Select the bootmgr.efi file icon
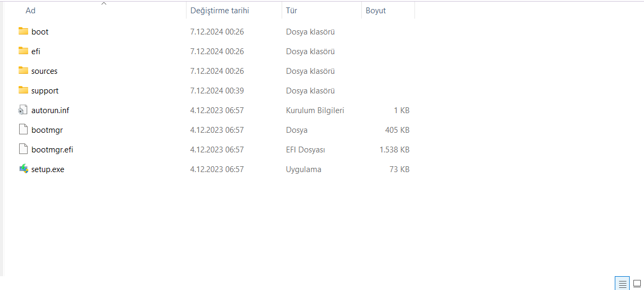 coord(23,149)
